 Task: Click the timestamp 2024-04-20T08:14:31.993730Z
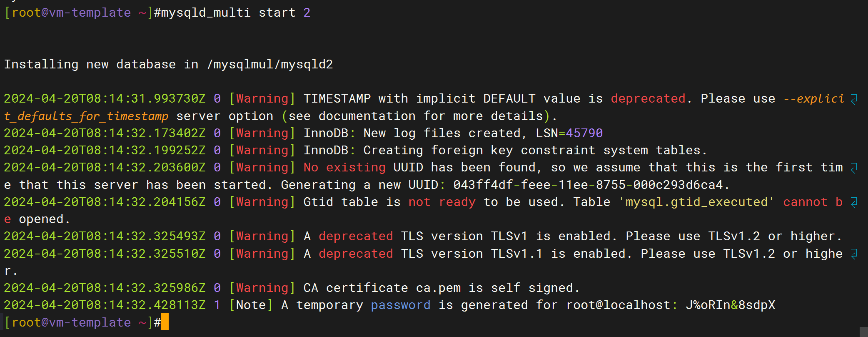[105, 98]
